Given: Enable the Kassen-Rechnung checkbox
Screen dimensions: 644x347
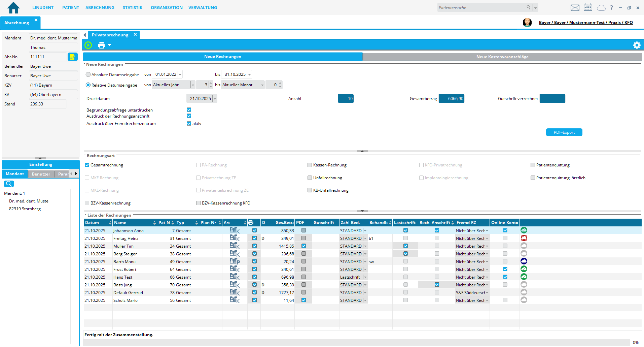Looking at the screenshot, I should 310,165.
